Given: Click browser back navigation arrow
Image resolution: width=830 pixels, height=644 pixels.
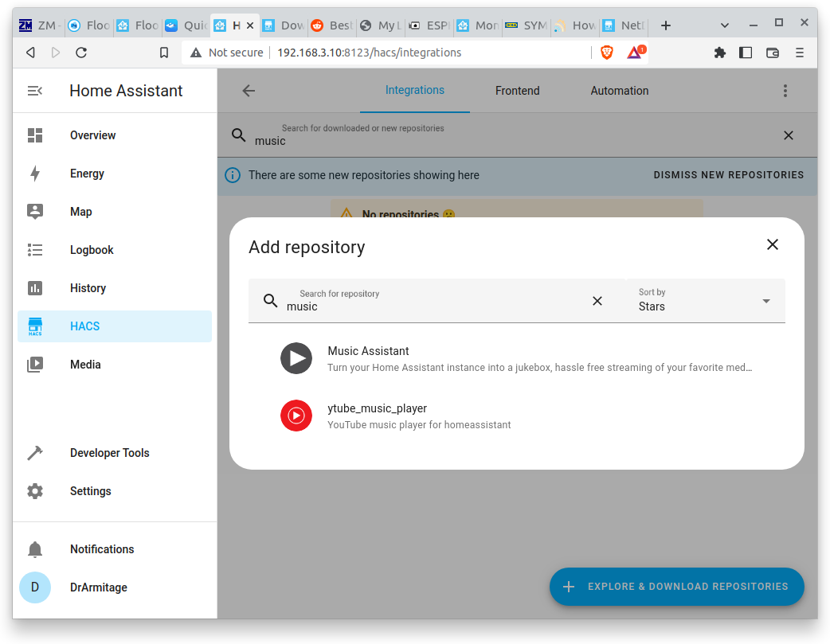Looking at the screenshot, I should [31, 53].
